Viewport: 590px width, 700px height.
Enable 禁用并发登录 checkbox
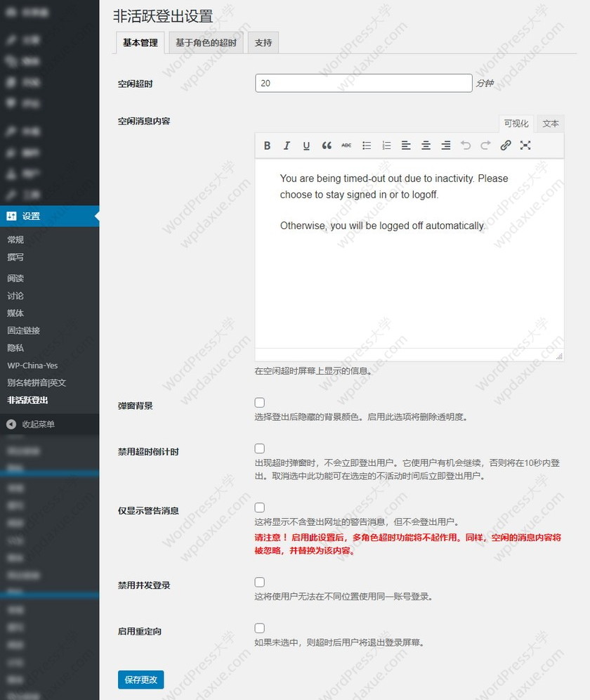click(260, 582)
